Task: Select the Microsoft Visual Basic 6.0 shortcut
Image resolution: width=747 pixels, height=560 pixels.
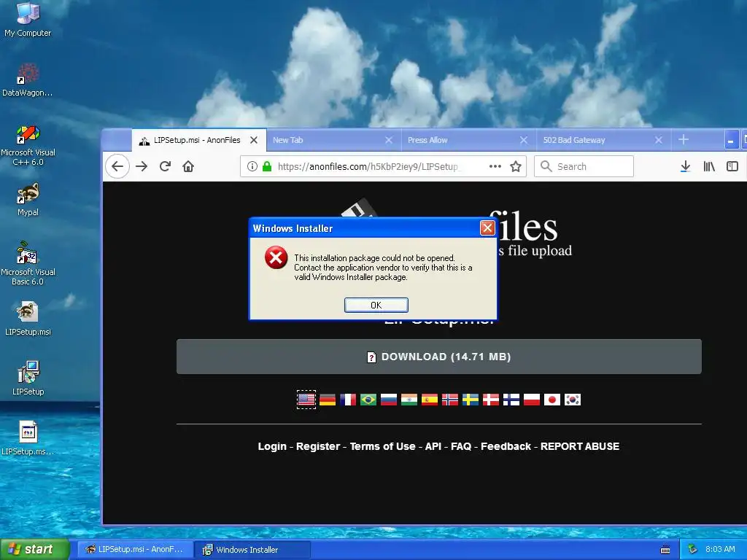Action: (28, 263)
